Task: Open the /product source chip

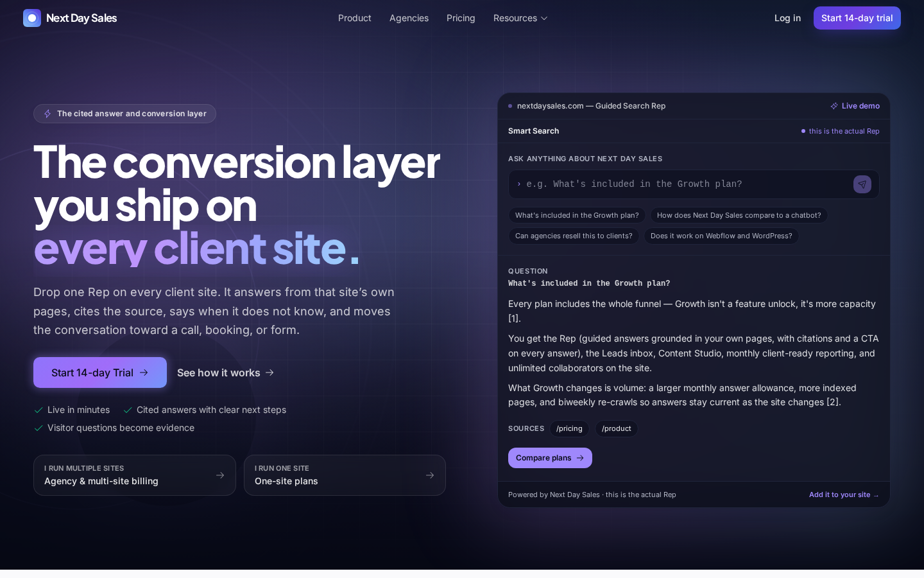Action: (617, 428)
